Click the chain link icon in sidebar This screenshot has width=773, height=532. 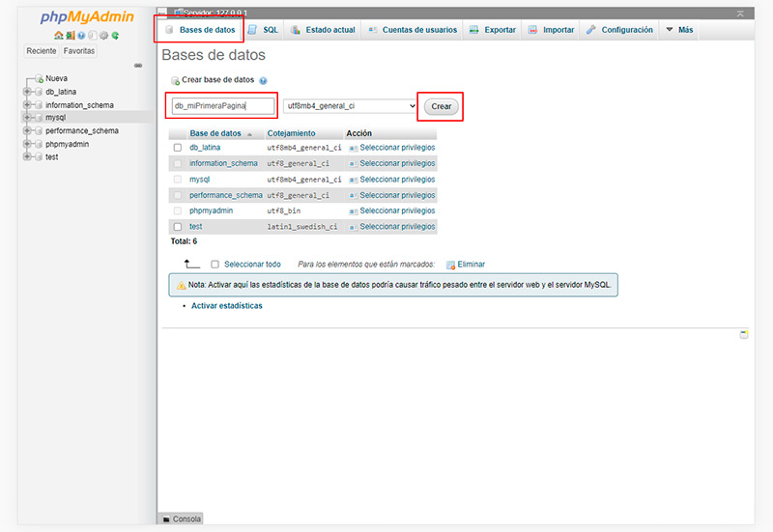click(x=138, y=65)
